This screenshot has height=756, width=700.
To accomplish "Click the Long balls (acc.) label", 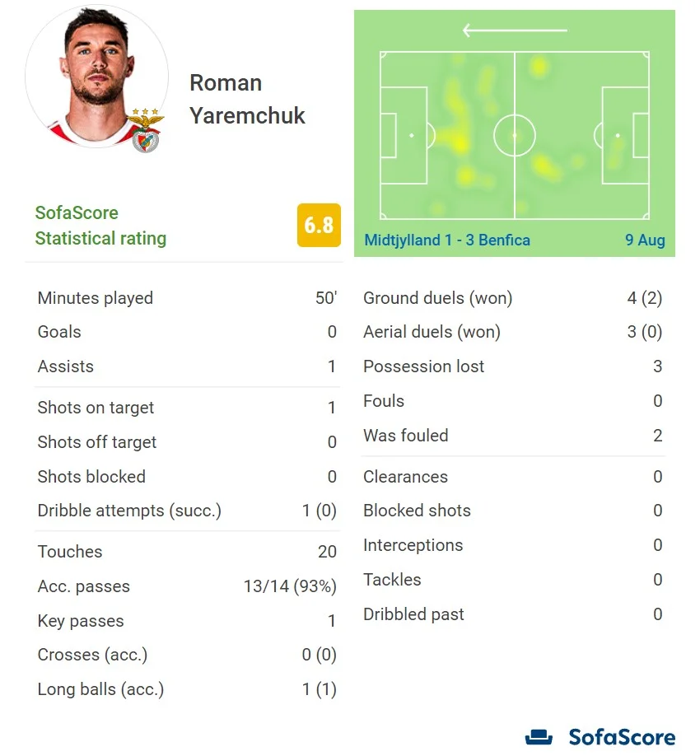I will pos(100,689).
